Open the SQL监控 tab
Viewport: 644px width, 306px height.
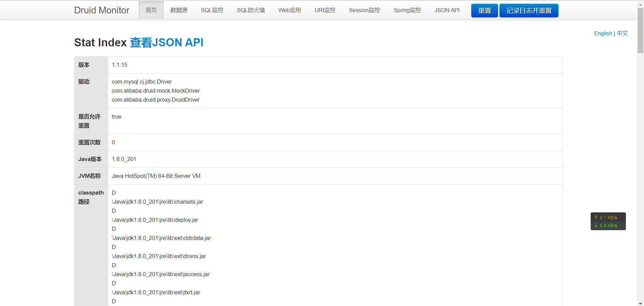pyautogui.click(x=212, y=10)
